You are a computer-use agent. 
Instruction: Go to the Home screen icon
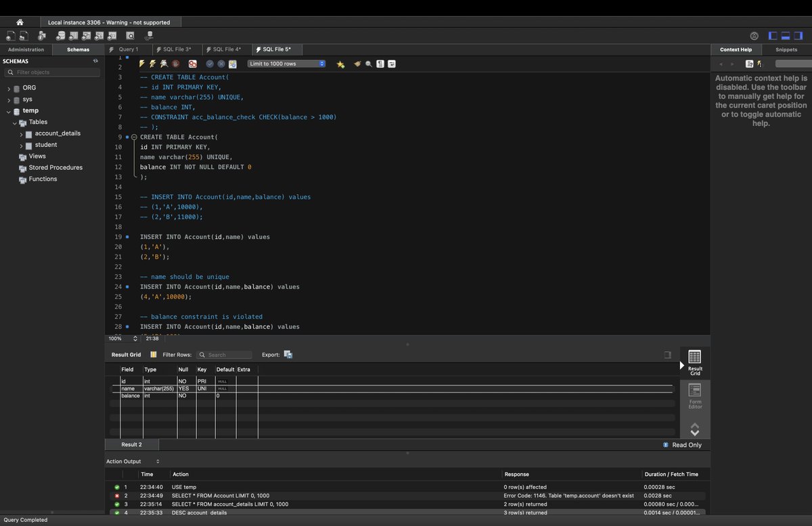coord(20,22)
